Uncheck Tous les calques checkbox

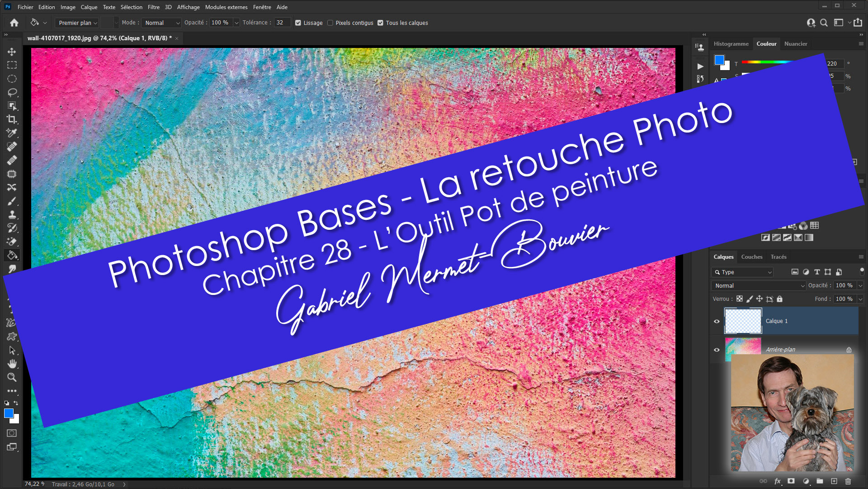(x=380, y=23)
